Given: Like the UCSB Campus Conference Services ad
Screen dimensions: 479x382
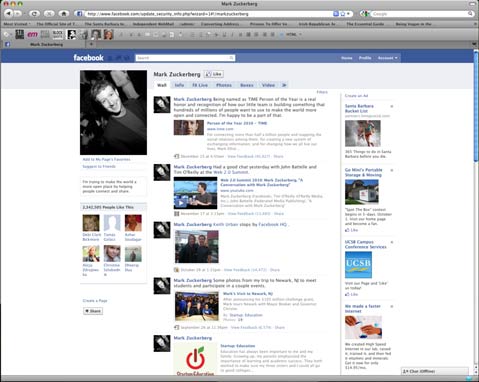Looking at the screenshot, I should (351, 294).
